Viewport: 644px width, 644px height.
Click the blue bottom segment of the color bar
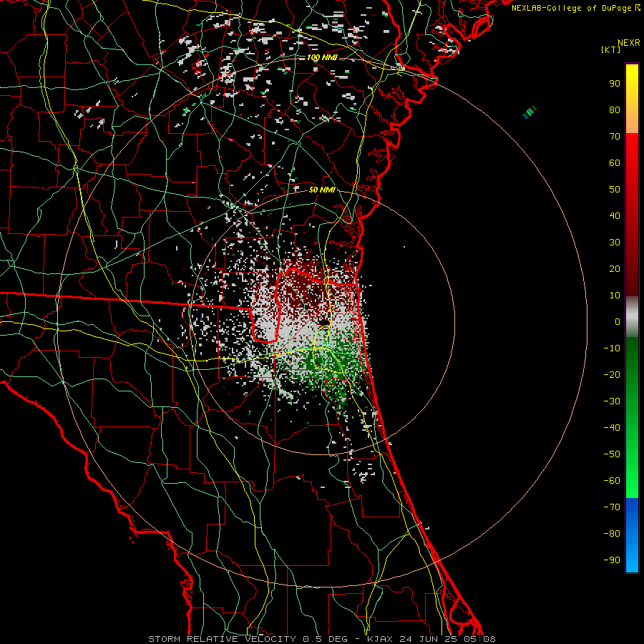(x=632, y=535)
